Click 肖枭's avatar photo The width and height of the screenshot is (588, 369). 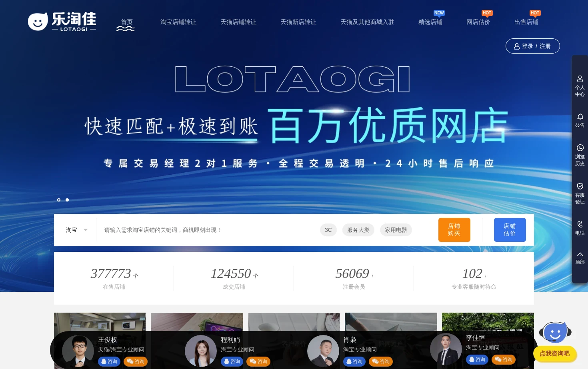click(323, 351)
